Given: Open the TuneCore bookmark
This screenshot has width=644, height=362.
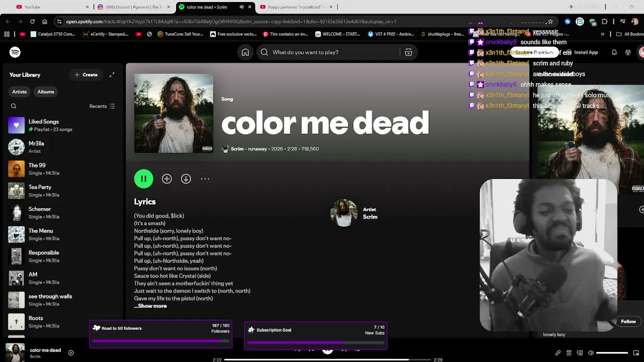Looking at the screenshot, I should [181, 34].
